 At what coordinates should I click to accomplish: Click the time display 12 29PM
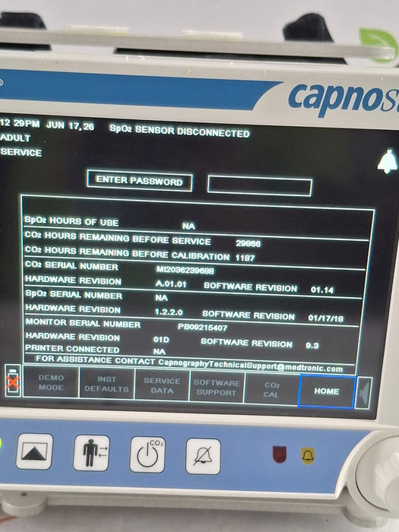[20, 123]
